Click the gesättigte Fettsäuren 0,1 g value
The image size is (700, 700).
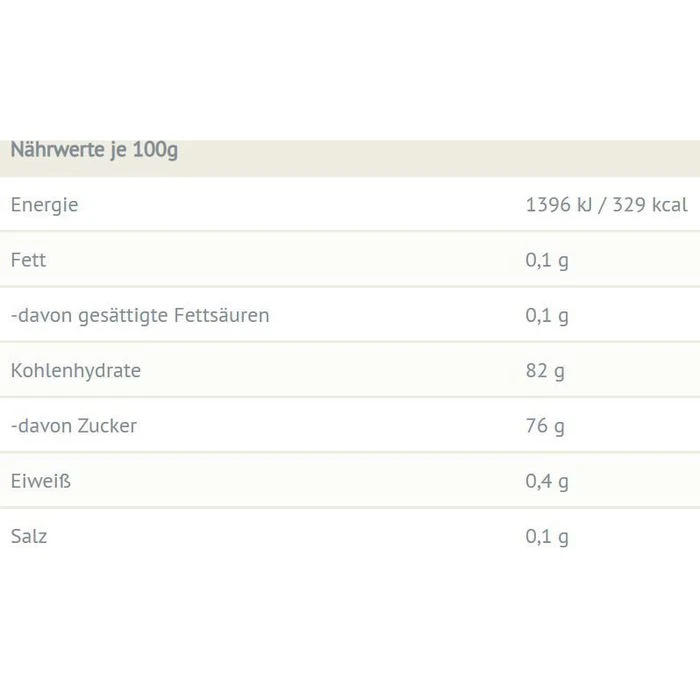tap(546, 316)
